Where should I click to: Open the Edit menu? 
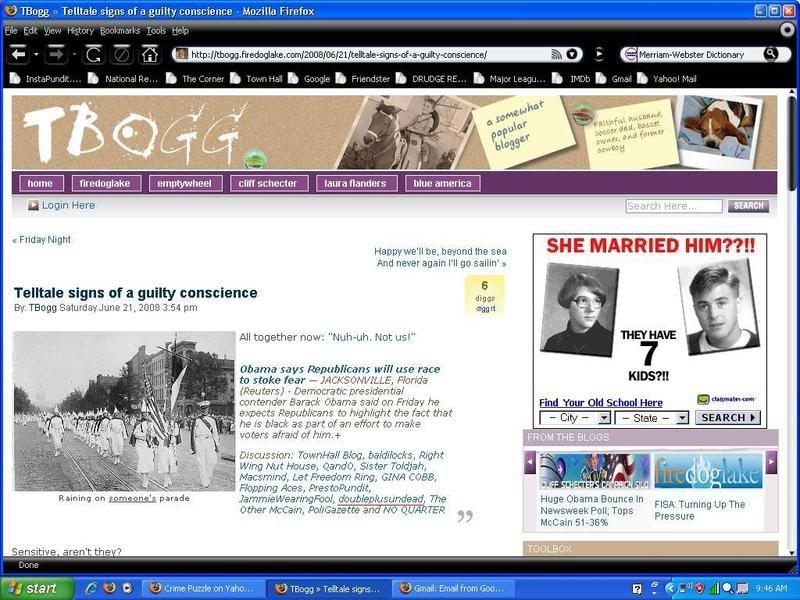(x=30, y=31)
